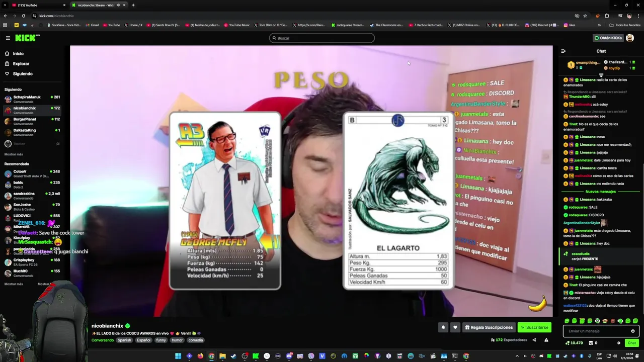Close the nicobianchix Stream tab
This screenshot has height=362, width=644.
click(x=124, y=5)
